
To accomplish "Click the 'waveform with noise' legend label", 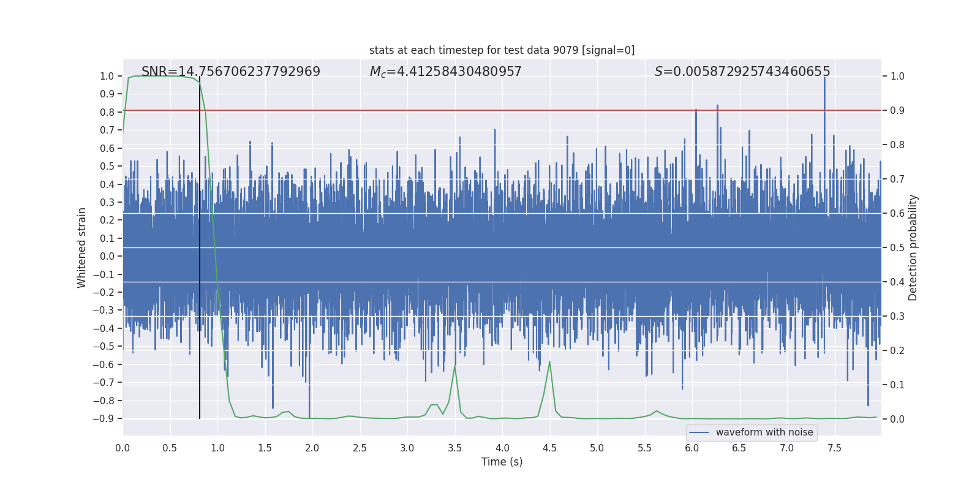I will 764,432.
